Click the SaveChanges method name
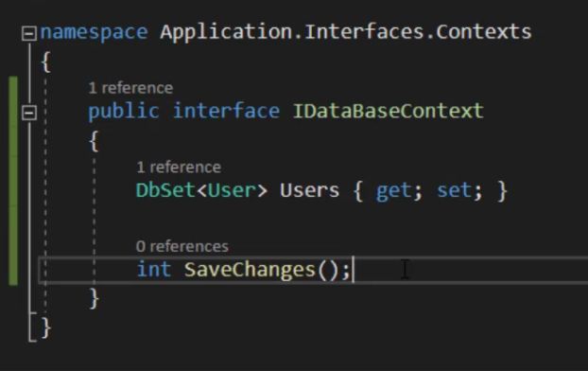Screen dimensions: 588x371 (x=250, y=270)
